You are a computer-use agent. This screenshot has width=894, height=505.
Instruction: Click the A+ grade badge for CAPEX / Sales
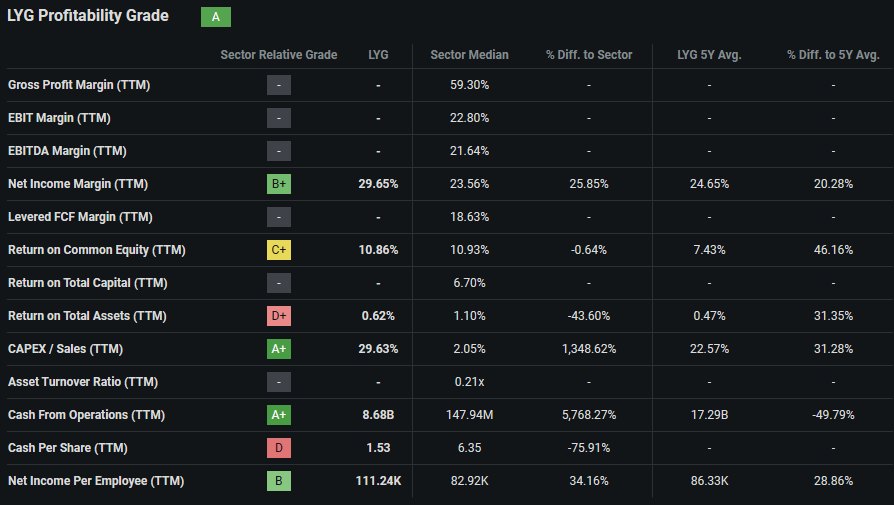pyautogui.click(x=279, y=349)
